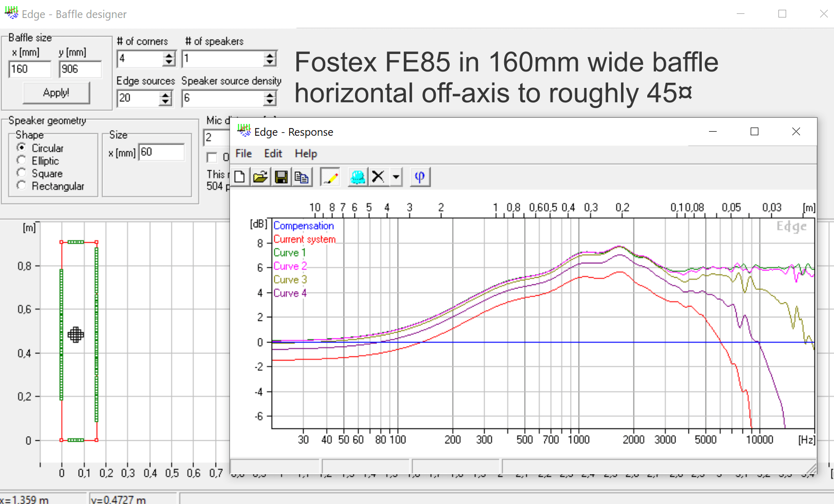Increase Speaker source density with up arrow
The width and height of the screenshot is (834, 504).
[x=270, y=94]
